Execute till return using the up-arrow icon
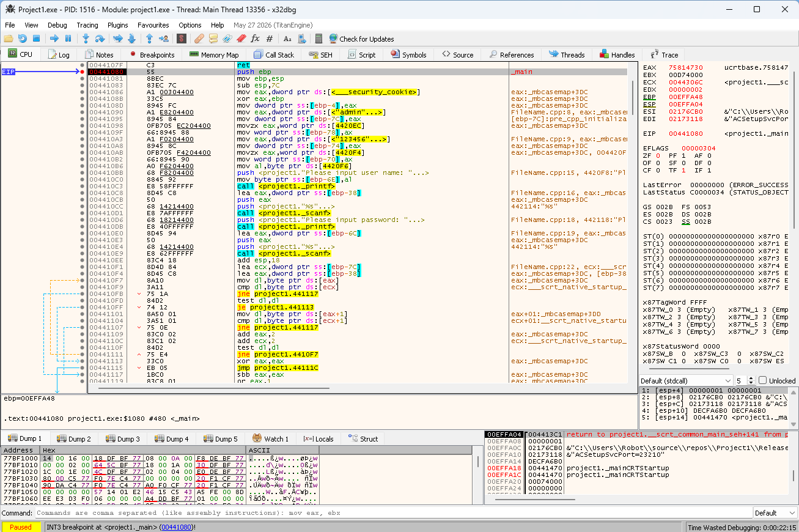 pos(150,39)
